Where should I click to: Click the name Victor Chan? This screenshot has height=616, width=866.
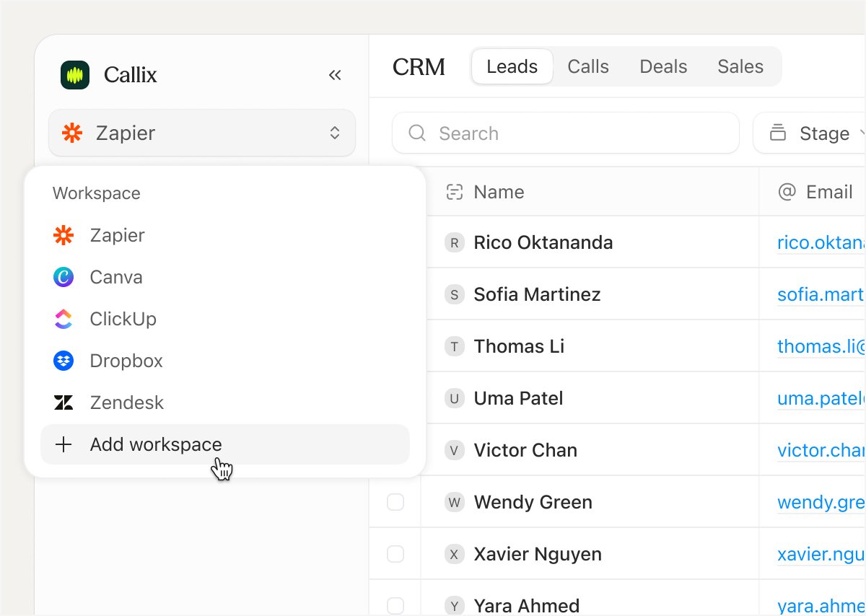coord(525,450)
